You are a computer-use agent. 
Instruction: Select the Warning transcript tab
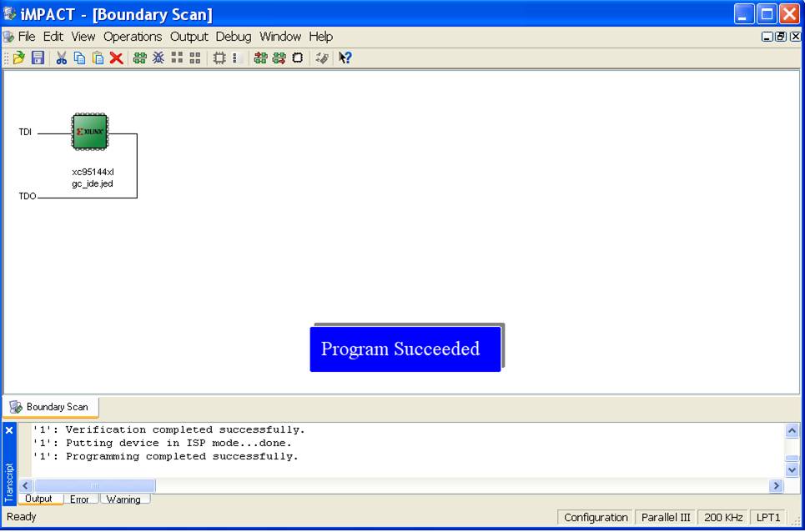tap(123, 499)
